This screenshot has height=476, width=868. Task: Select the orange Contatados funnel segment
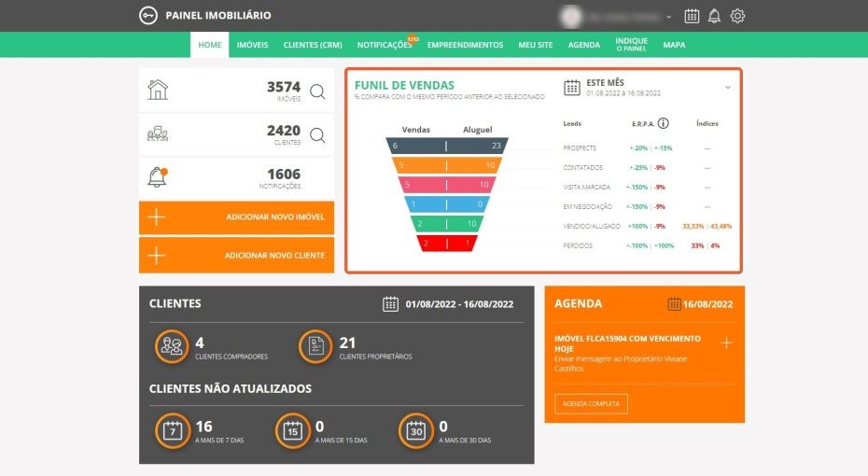[x=446, y=166]
